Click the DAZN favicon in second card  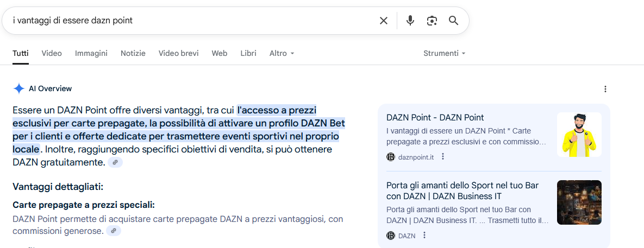click(391, 236)
